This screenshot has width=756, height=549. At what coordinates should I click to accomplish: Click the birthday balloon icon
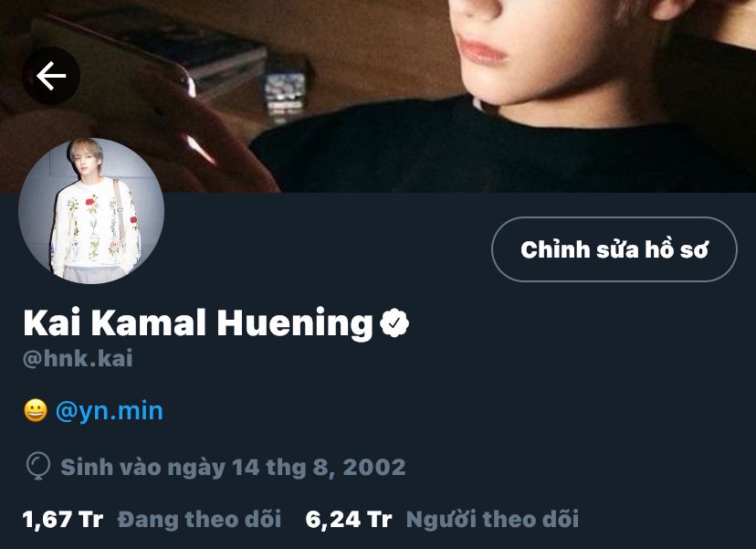pos(37,466)
